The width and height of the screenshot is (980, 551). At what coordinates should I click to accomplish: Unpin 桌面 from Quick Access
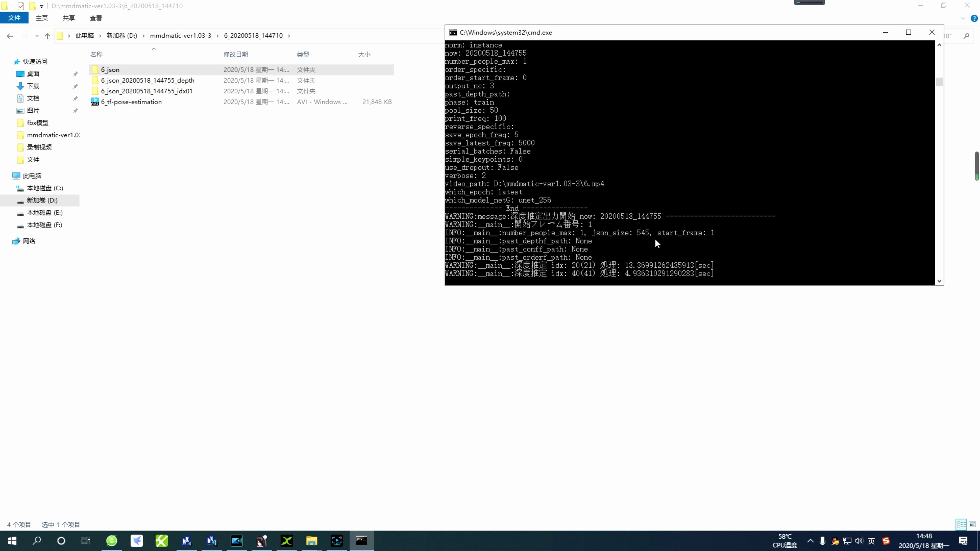[x=75, y=74]
